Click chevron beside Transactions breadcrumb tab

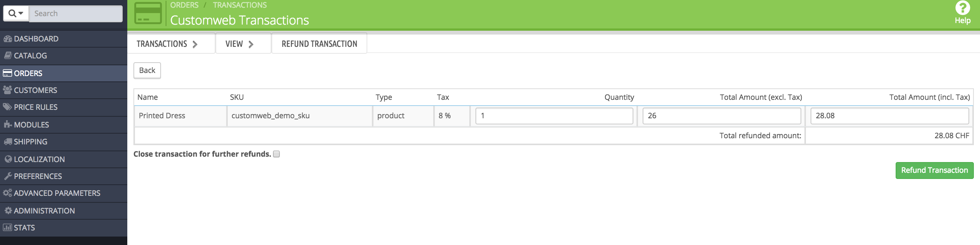[x=195, y=45]
